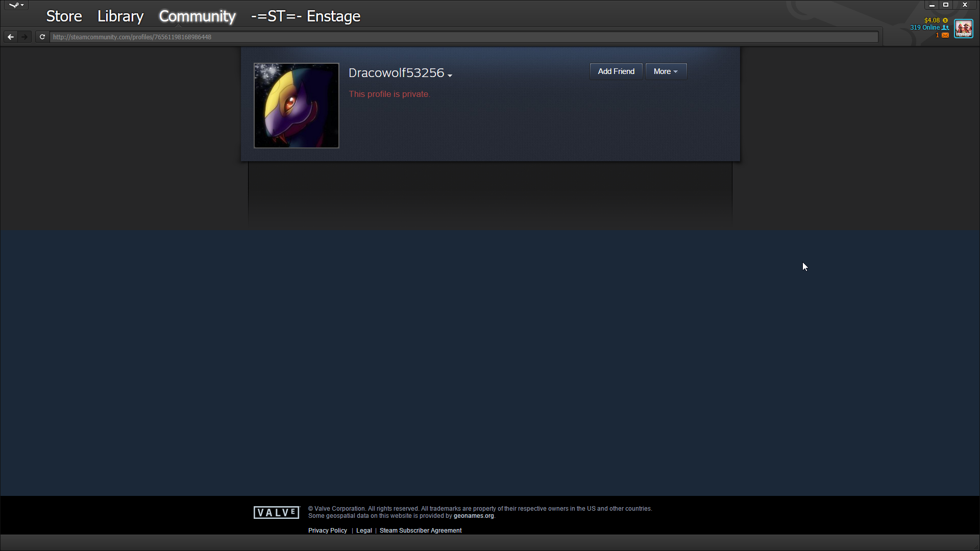This screenshot has width=980, height=551.
Task: Open the Store tab
Action: point(64,16)
